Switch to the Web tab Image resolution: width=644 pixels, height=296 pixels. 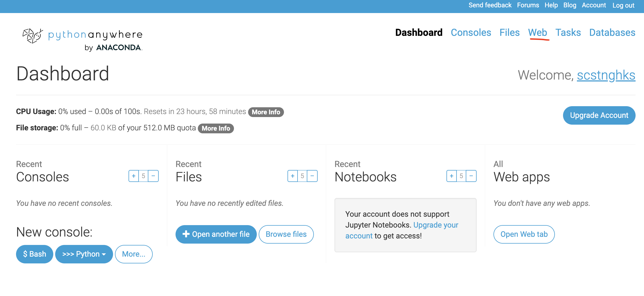click(x=537, y=33)
